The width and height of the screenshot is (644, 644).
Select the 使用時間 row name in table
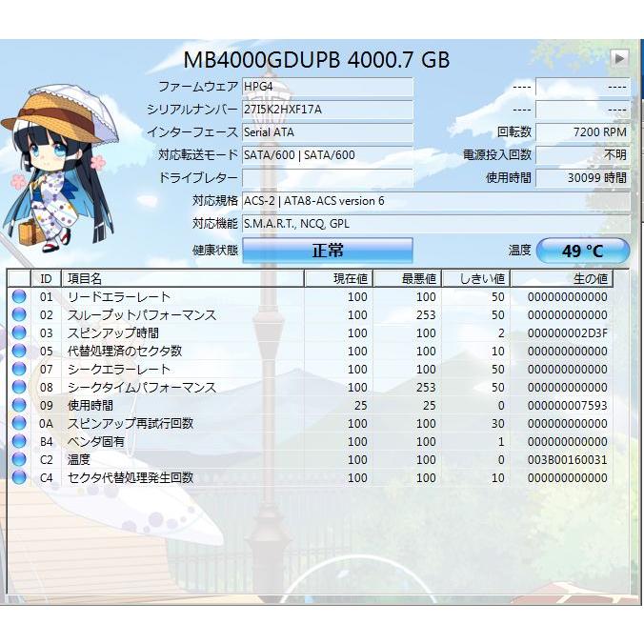pyautogui.click(x=91, y=405)
